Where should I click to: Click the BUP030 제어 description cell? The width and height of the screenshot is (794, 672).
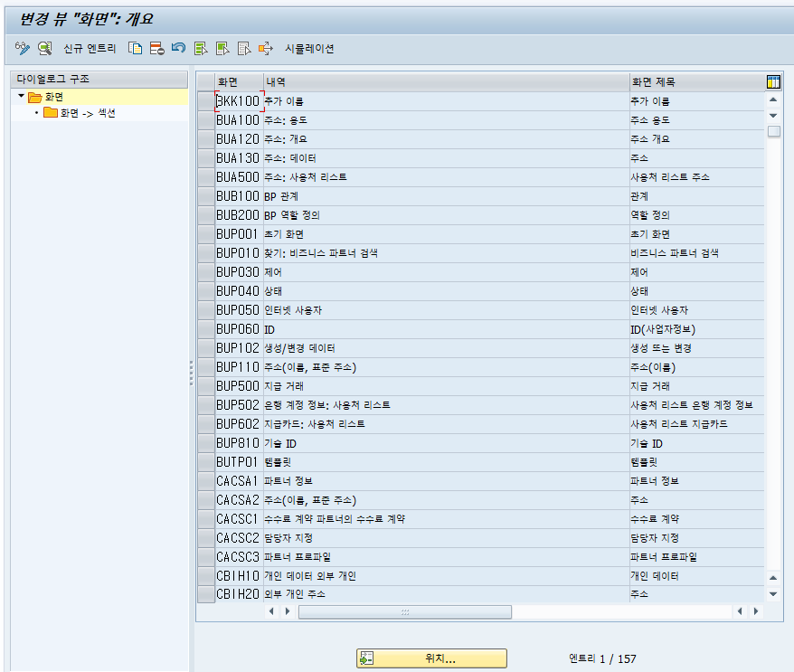[x=446, y=272]
